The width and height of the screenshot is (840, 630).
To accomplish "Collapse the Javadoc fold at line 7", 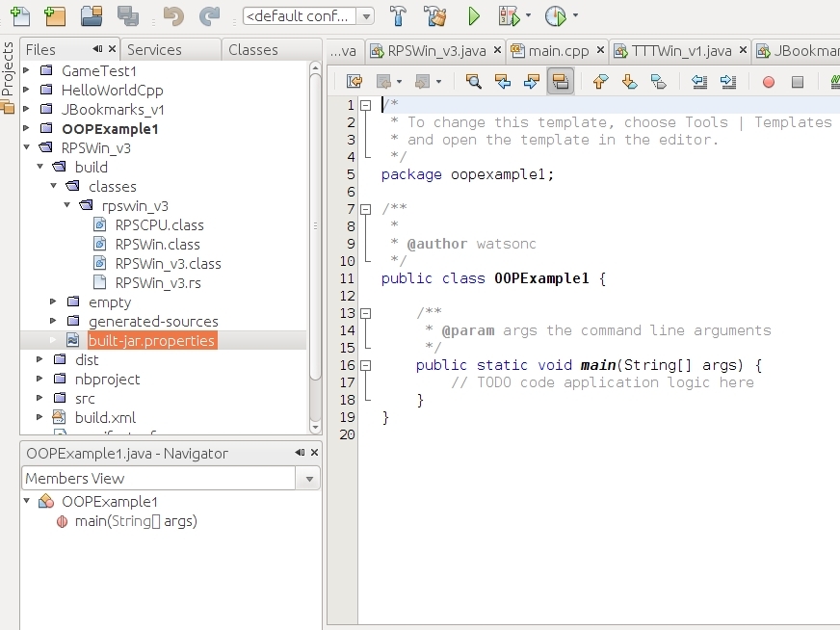I will 365,209.
